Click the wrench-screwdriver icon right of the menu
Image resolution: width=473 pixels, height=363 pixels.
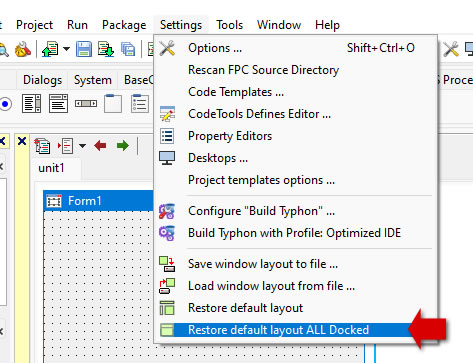[451, 49]
